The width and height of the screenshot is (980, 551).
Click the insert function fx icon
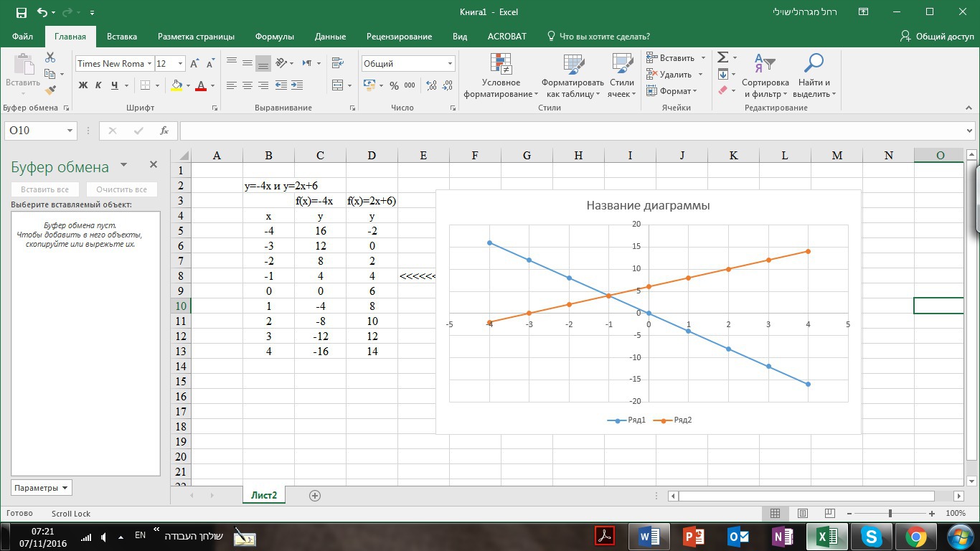tap(164, 131)
